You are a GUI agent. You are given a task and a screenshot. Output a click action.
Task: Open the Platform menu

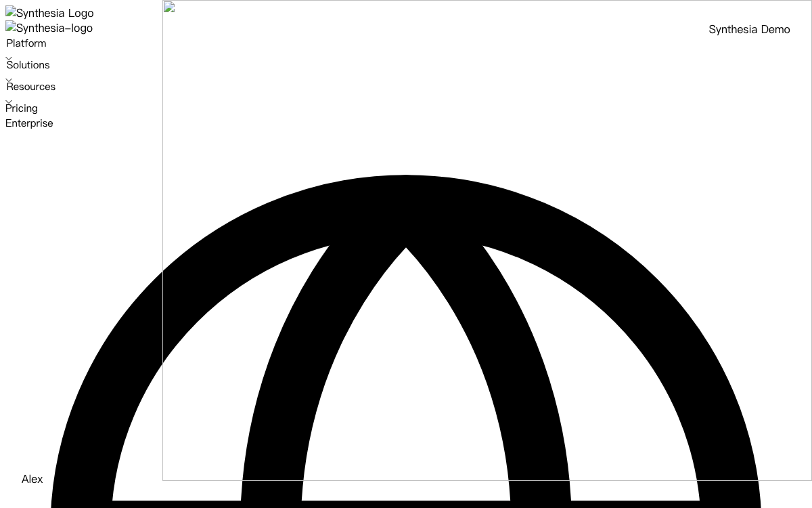(26, 43)
